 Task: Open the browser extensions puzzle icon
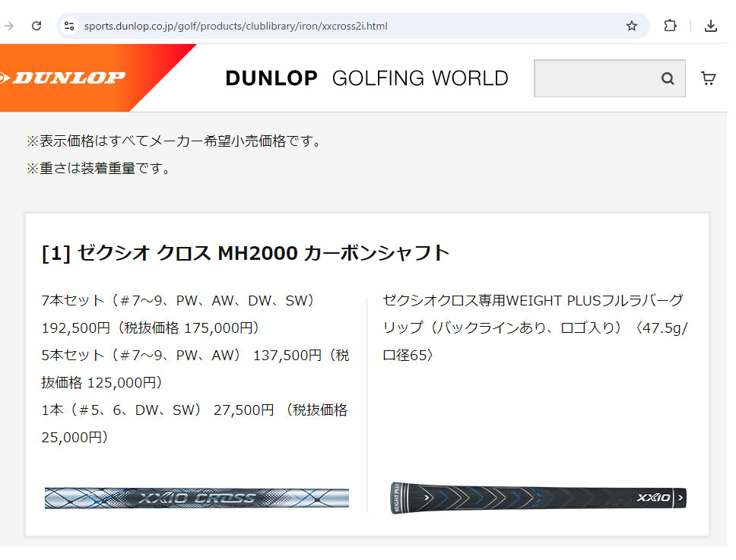(x=671, y=26)
